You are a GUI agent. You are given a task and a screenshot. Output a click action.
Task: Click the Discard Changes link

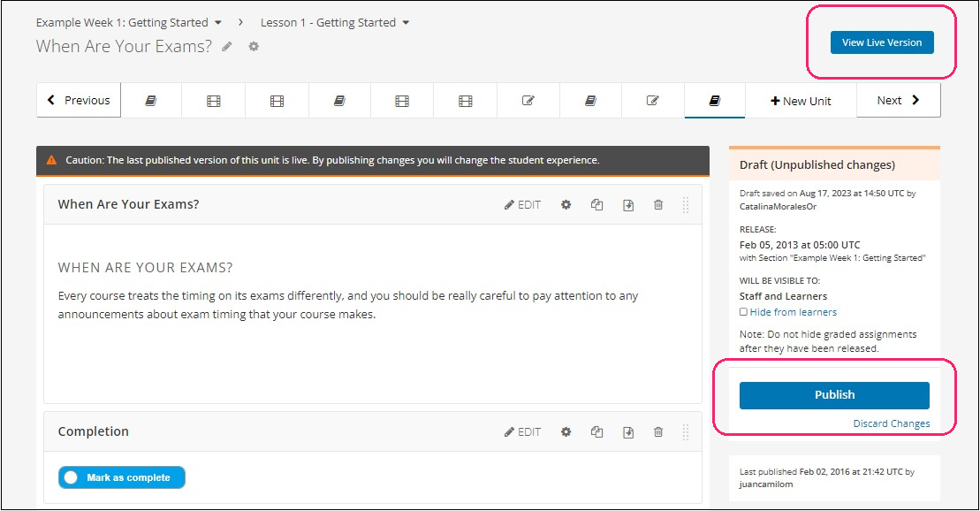click(891, 423)
